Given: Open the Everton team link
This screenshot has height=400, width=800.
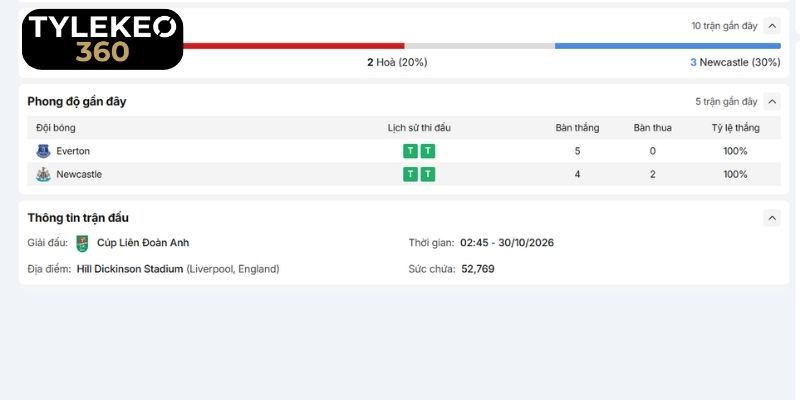Looking at the screenshot, I should [73, 151].
